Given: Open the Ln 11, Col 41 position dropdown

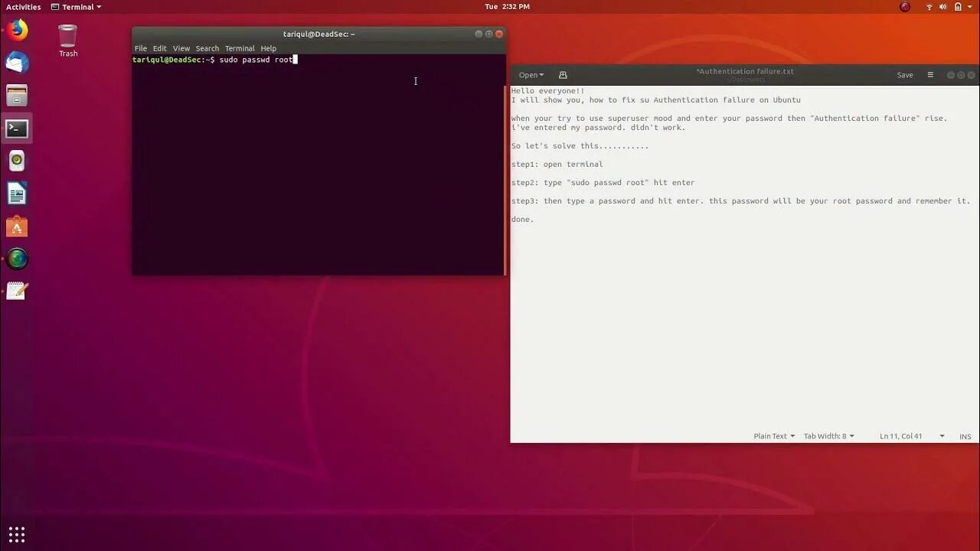Looking at the screenshot, I should pos(912,436).
